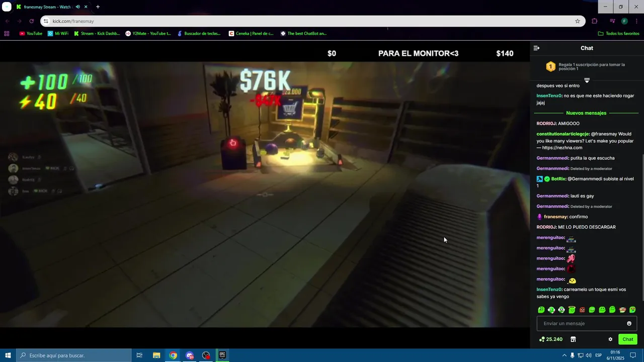The image size is (644, 362).
Task: Click 'PARA EL MONITOR<3' goal banner
Action: click(418, 53)
